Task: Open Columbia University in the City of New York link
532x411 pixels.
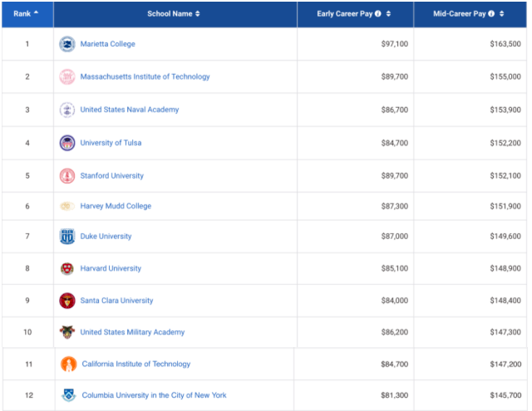Action: pos(154,395)
